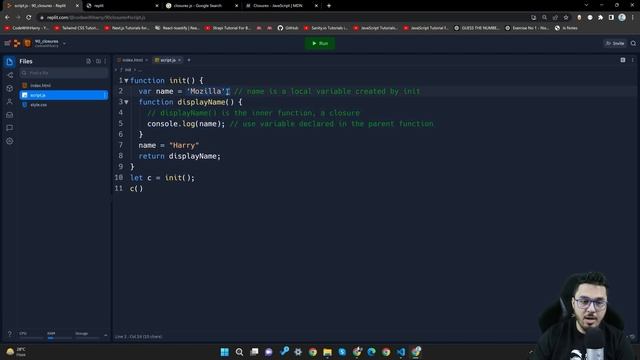Open the Tailwind CSS Tutorial bookmark
The image size is (640, 360).
click(76, 28)
